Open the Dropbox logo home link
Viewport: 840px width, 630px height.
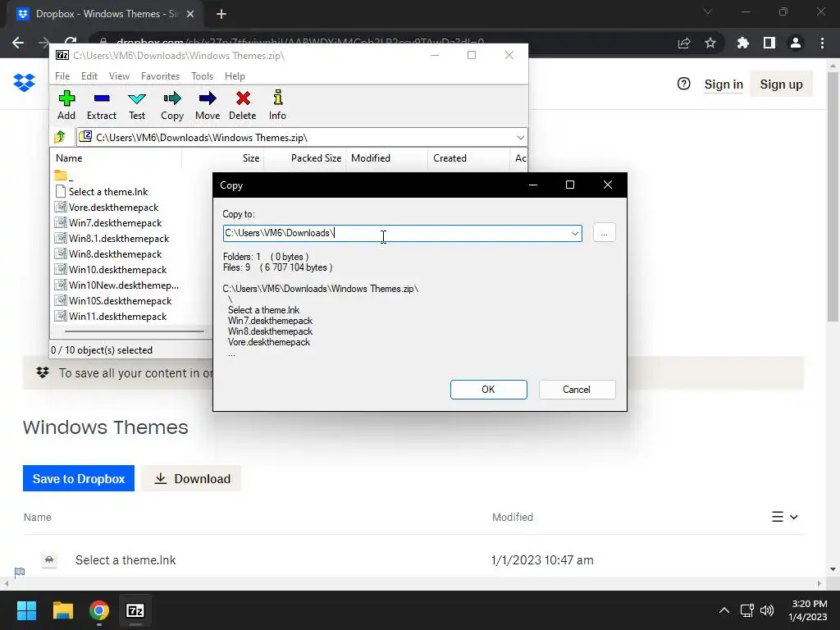[x=24, y=83]
